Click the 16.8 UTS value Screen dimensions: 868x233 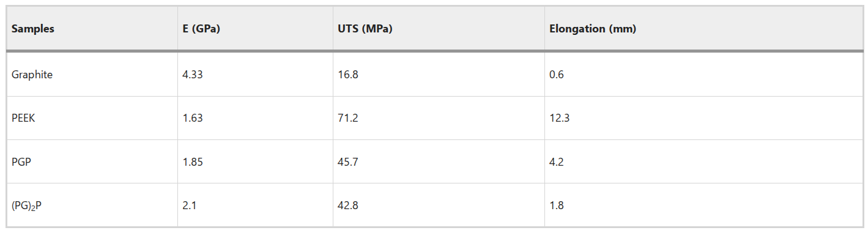[x=347, y=75]
